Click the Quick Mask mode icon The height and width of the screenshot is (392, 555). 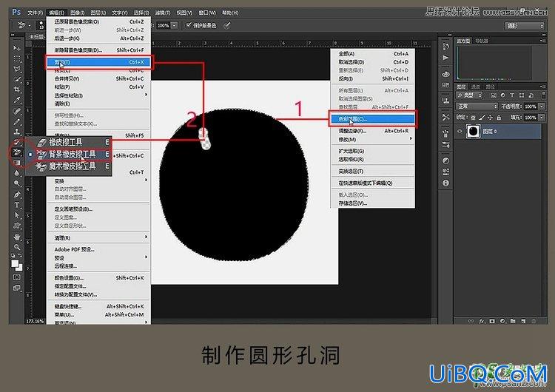coord(16,277)
